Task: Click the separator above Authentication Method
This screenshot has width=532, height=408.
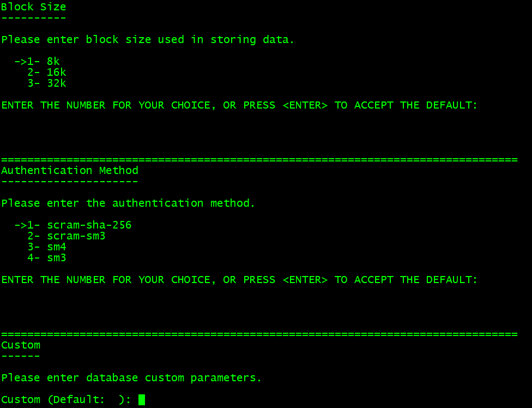Action: (259, 159)
